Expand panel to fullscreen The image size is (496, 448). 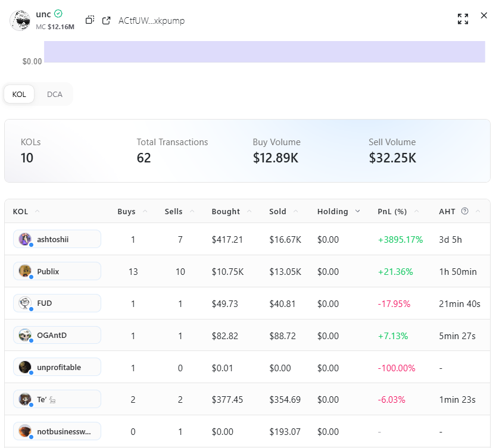coord(463,18)
